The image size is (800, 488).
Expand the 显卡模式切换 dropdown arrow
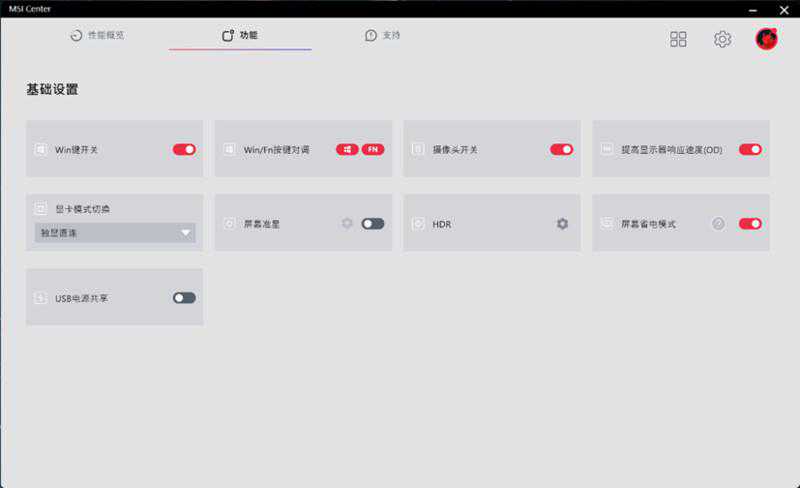click(x=185, y=233)
